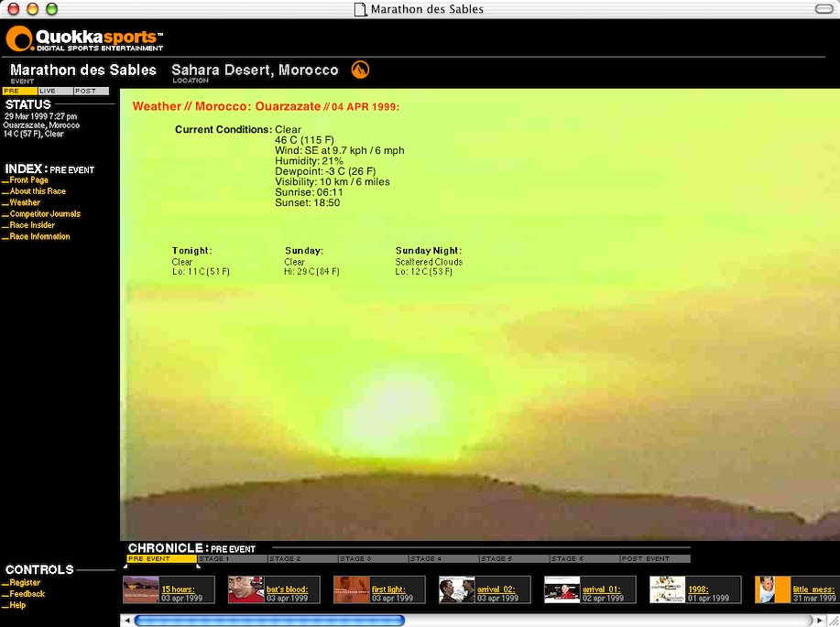Click the 'bat's blood:' story title link
This screenshot has height=627, width=840.
287,589
